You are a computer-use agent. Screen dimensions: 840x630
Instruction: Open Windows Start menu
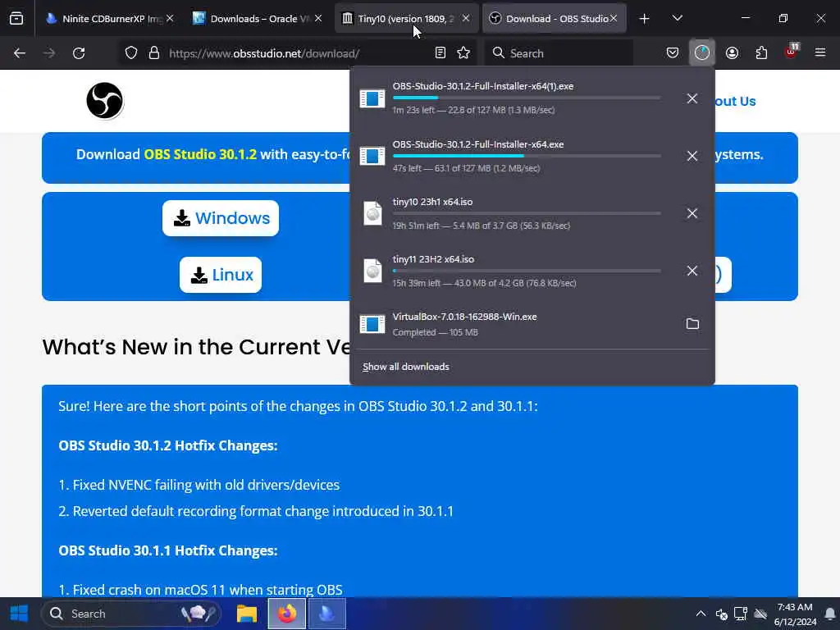point(20,614)
